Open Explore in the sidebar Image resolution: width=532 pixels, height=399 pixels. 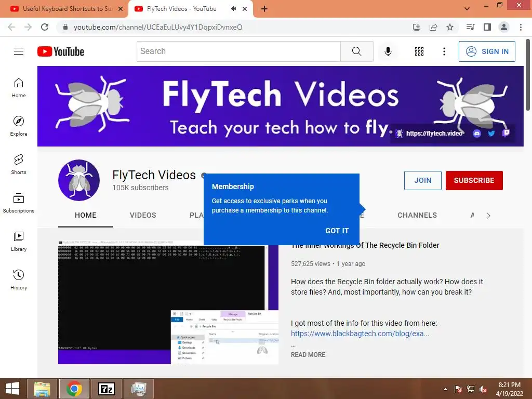(x=19, y=126)
